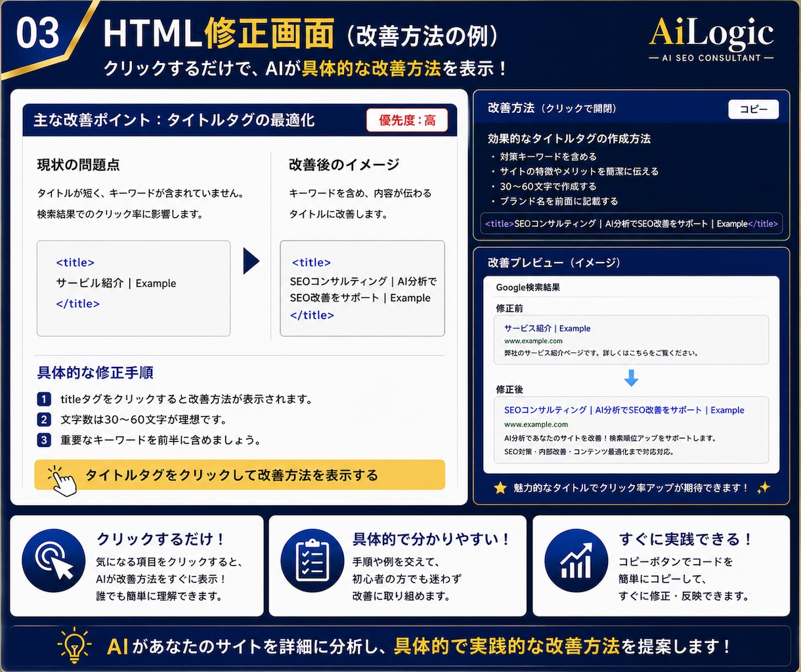The height and width of the screenshot is (672, 801).
Task: Click step number 2 badge
Action: point(43,419)
